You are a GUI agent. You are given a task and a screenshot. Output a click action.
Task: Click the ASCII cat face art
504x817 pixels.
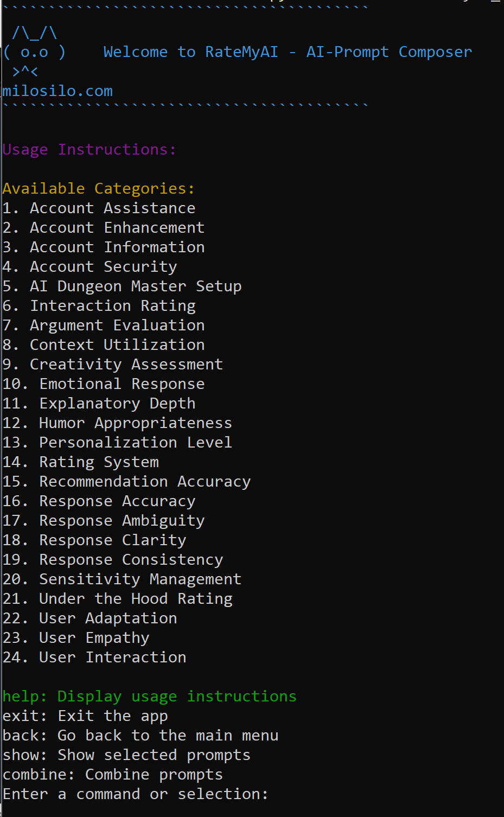pos(34,52)
